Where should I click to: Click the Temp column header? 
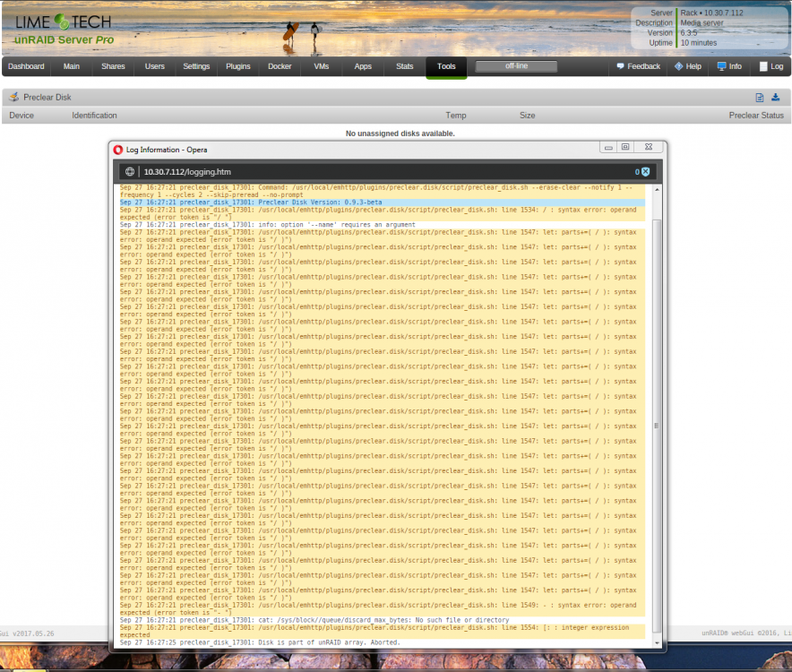pos(456,116)
